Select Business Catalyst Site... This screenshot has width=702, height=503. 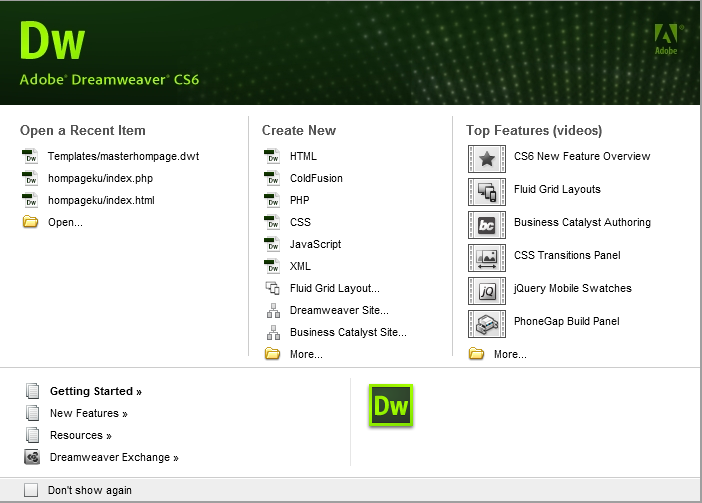(348, 332)
